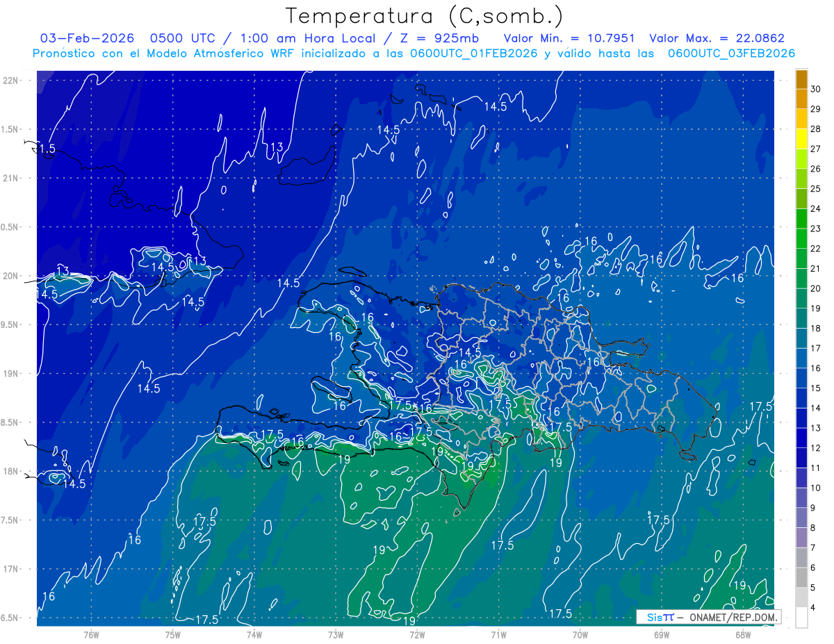Click the '20N' latitude axis label

pos(11,276)
